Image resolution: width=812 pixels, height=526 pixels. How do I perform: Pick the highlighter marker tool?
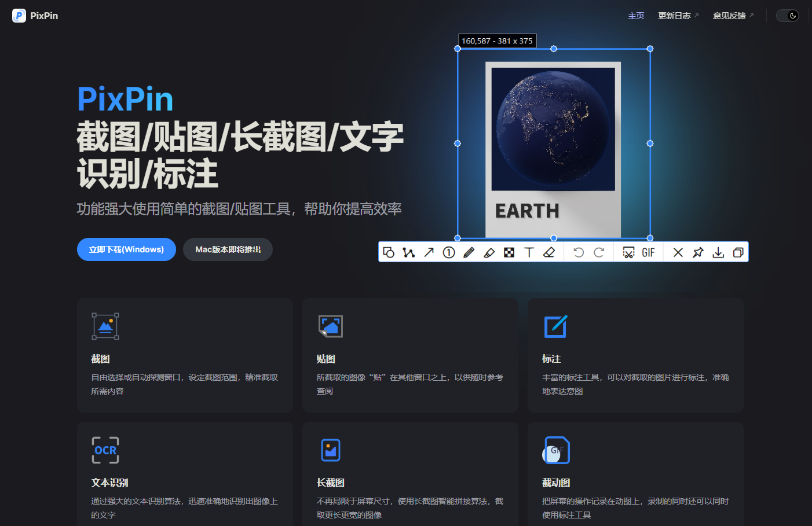[489, 252]
